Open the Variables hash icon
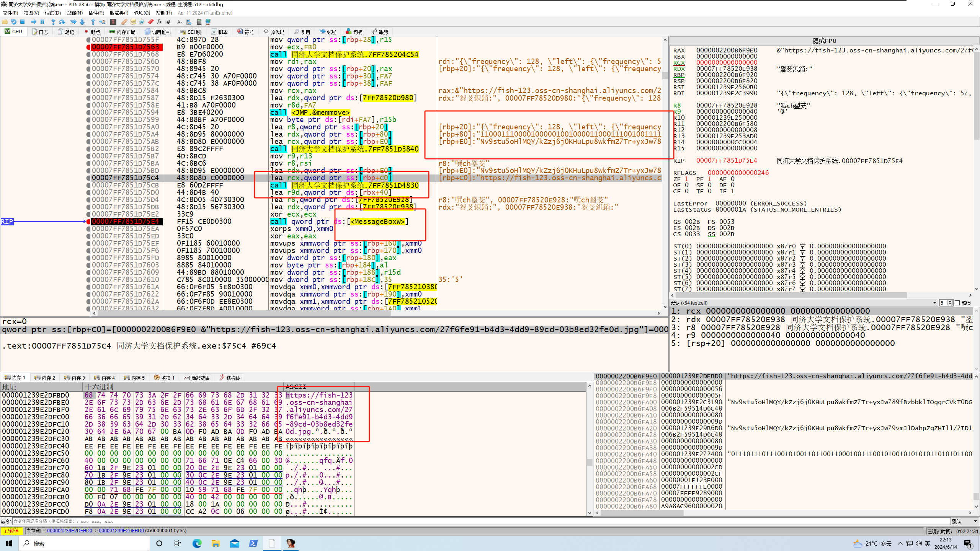The height and width of the screenshot is (551, 980). click(x=168, y=22)
